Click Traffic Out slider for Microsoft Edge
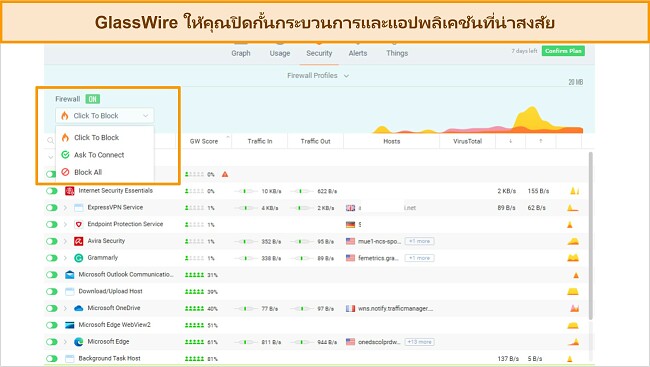 point(302,342)
